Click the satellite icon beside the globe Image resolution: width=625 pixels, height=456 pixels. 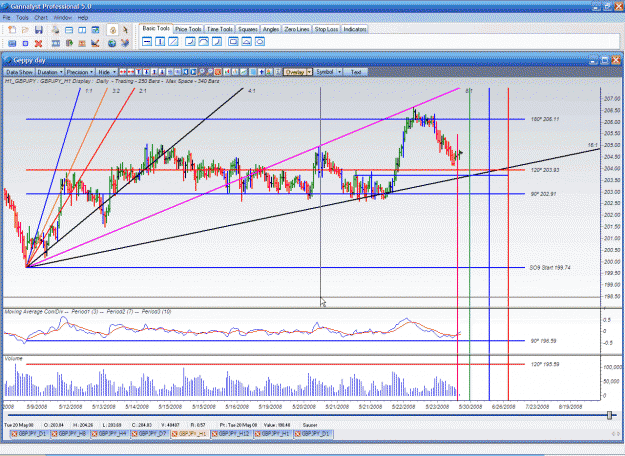125,43
